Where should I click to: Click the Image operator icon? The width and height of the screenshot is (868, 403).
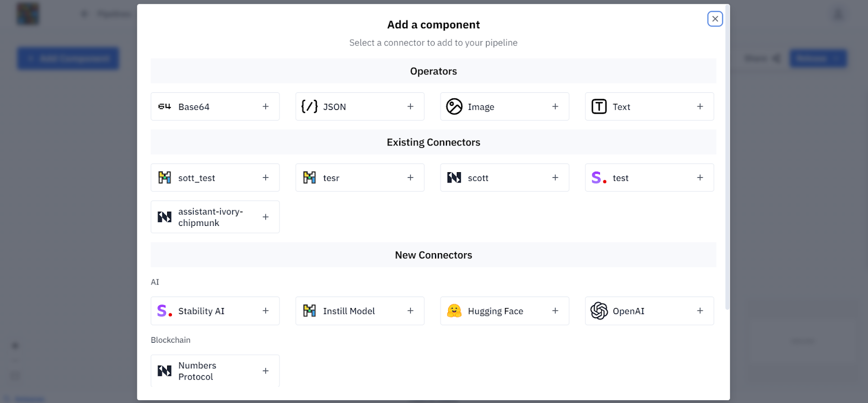pos(454,106)
